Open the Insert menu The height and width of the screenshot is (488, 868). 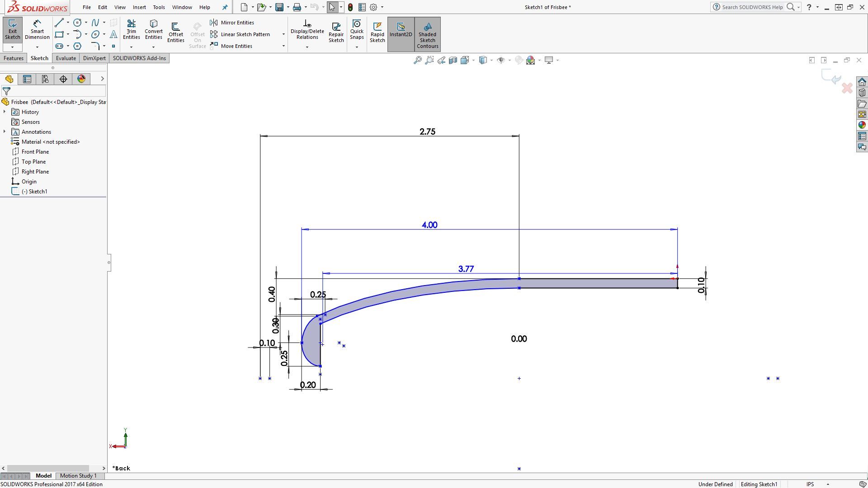(x=139, y=7)
